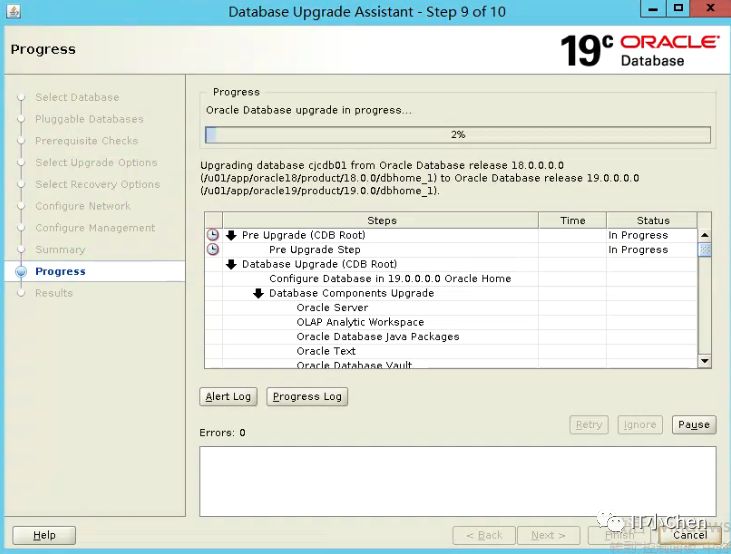731x554 pixels.
Task: Collapse the Database Components Upgrade node
Action: [258, 293]
